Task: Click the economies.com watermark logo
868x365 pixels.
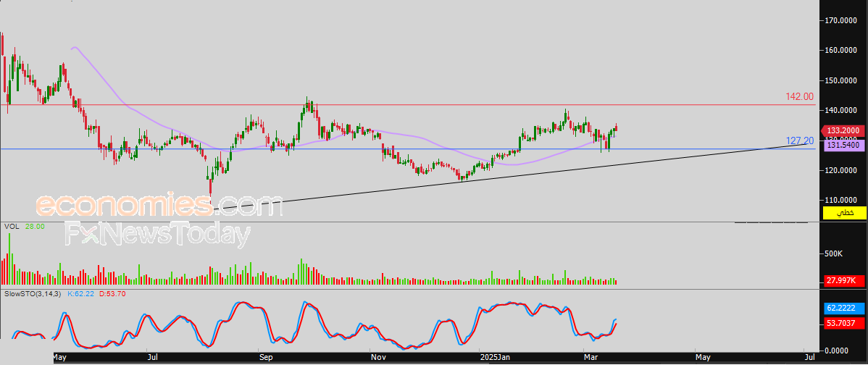Action: (159, 206)
